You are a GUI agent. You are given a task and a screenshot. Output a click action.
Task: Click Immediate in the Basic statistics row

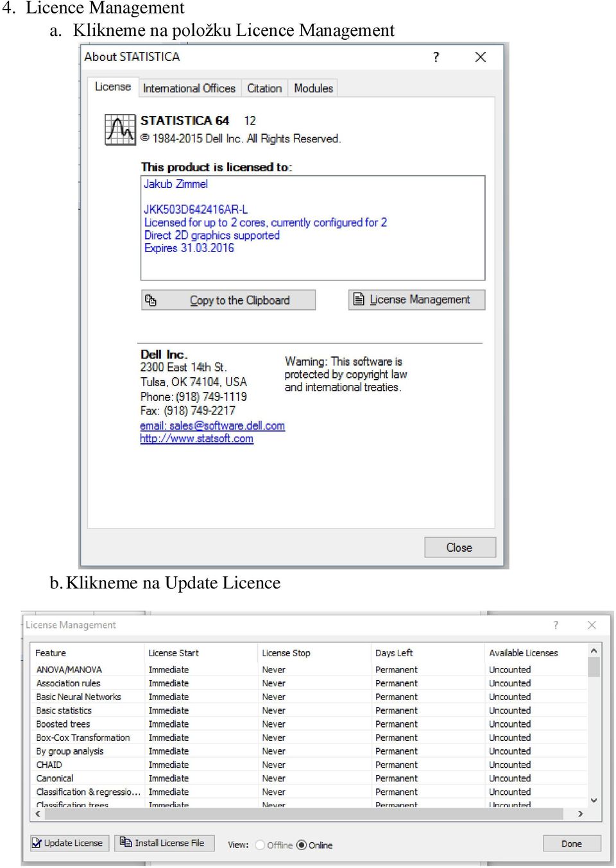tap(169, 711)
